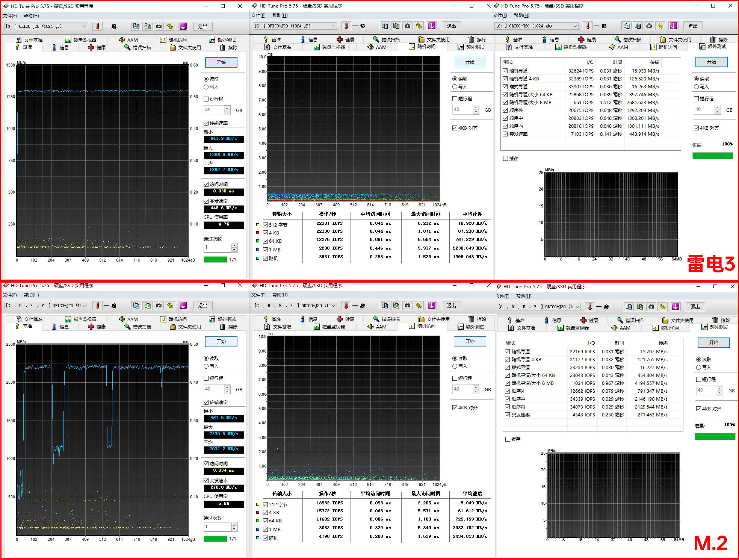This screenshot has width=739, height=560.
Task: Click 退出 button in G: extra tests window
Action: [693, 26]
